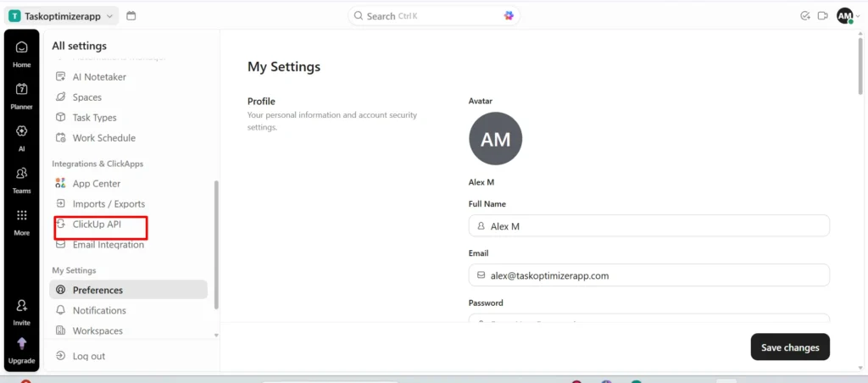Click the Task Types cube icon

click(61, 117)
